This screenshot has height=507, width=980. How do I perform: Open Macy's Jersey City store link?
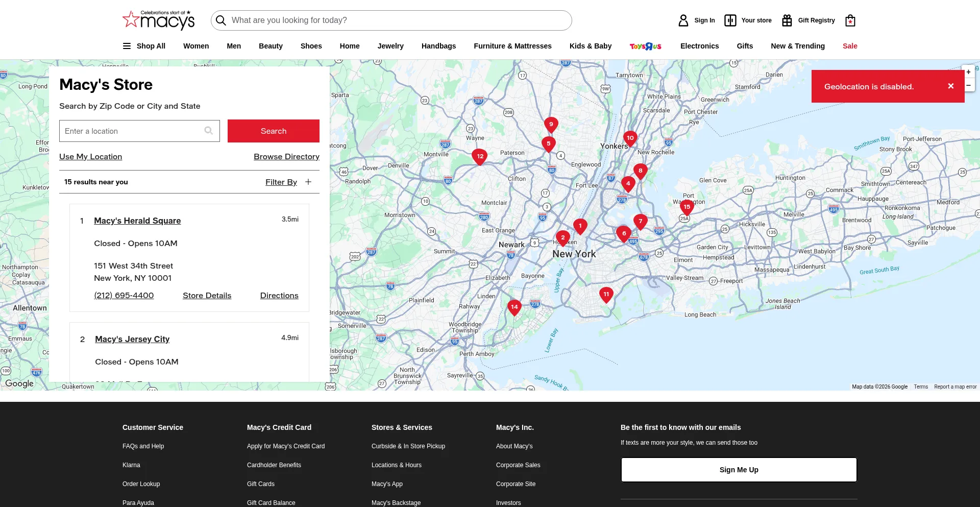(x=132, y=339)
